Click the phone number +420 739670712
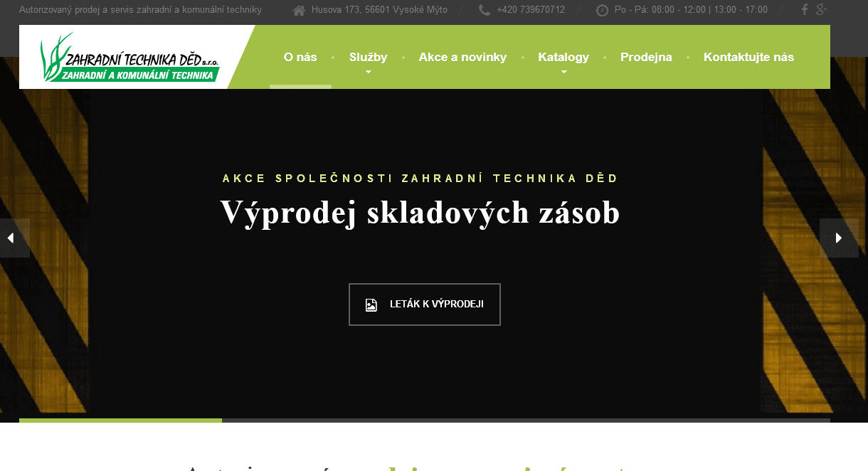The height and width of the screenshot is (471, 868). coord(531,10)
